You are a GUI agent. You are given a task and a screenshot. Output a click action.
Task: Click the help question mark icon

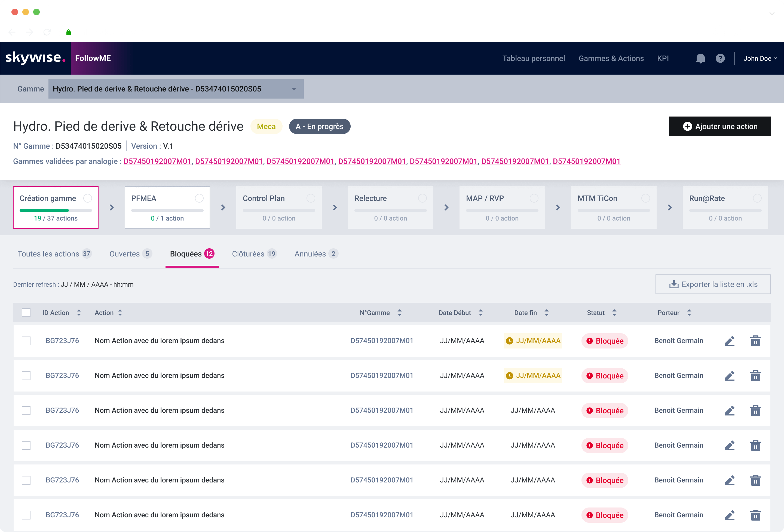pyautogui.click(x=721, y=58)
